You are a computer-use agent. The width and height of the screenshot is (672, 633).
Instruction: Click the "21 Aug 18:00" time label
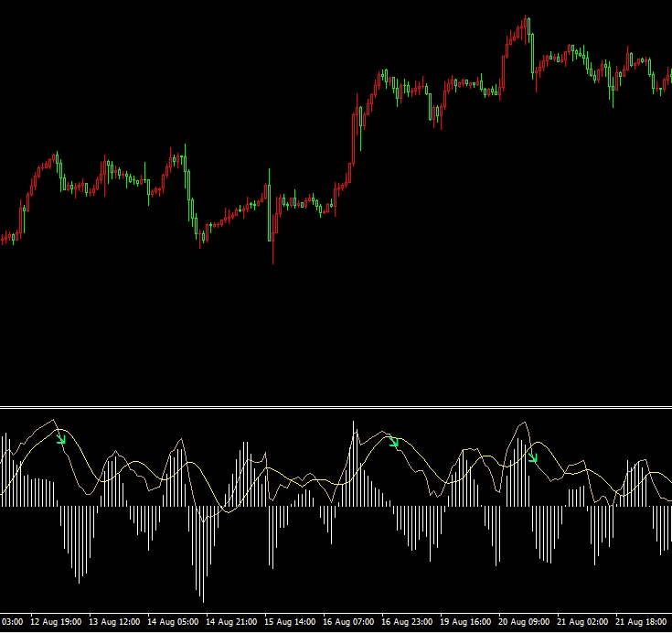pyautogui.click(x=641, y=621)
